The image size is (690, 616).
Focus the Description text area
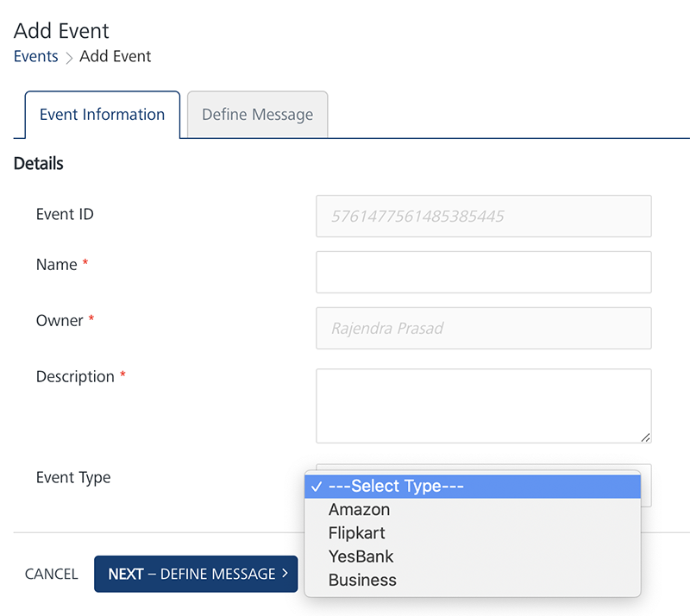(483, 405)
